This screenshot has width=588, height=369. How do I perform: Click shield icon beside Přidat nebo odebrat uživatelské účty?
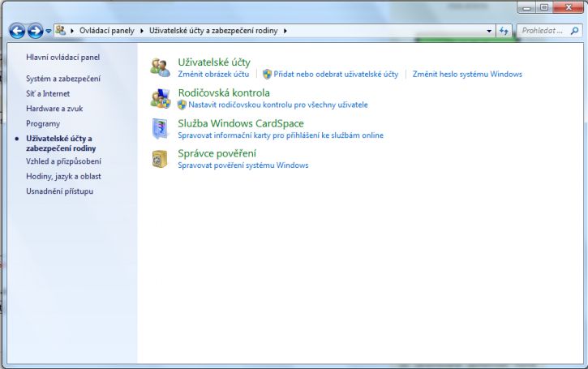click(267, 75)
